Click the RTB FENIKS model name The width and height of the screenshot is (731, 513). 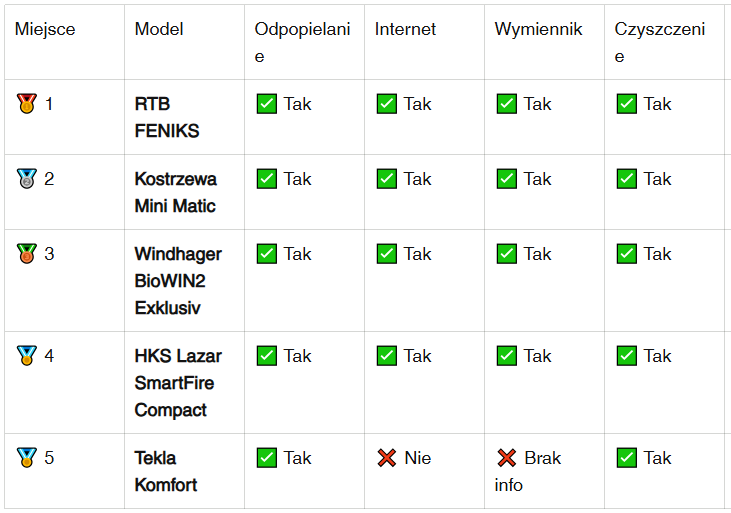167,117
